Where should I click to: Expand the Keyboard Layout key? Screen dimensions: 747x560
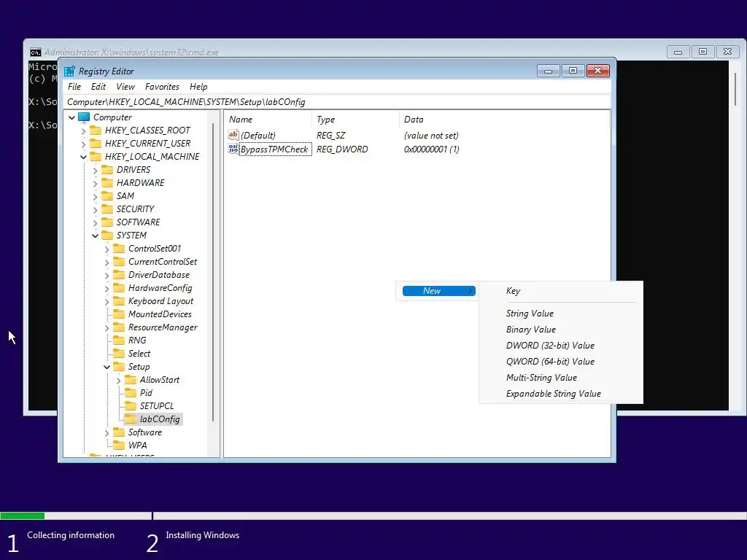click(107, 301)
